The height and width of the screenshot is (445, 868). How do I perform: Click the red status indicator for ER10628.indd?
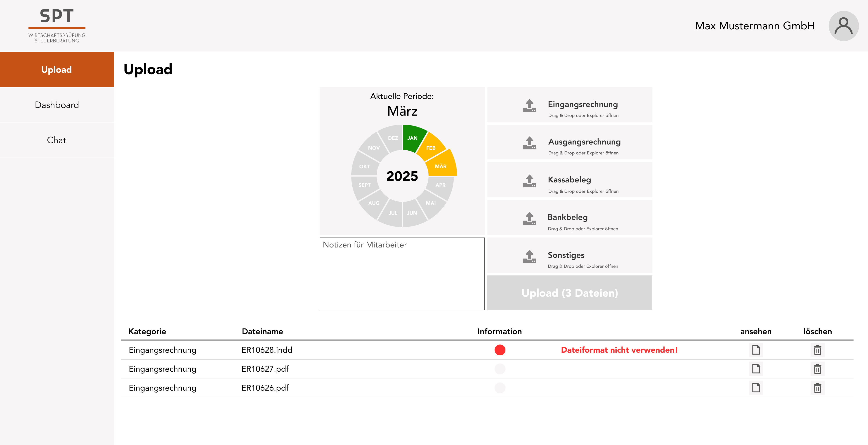500,350
